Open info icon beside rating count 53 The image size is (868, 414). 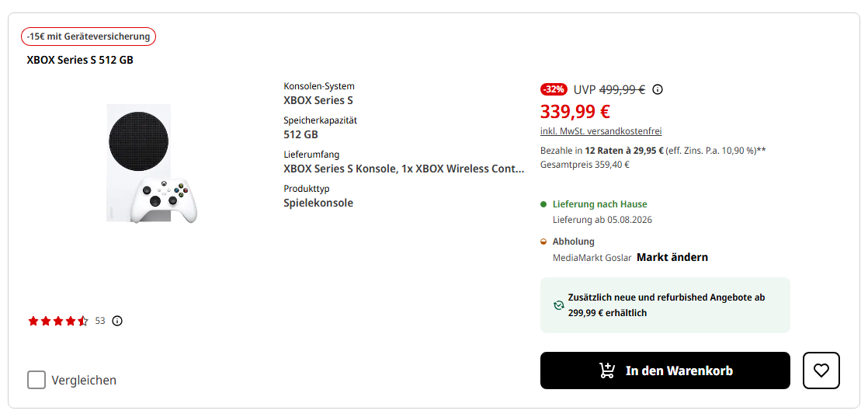[116, 321]
